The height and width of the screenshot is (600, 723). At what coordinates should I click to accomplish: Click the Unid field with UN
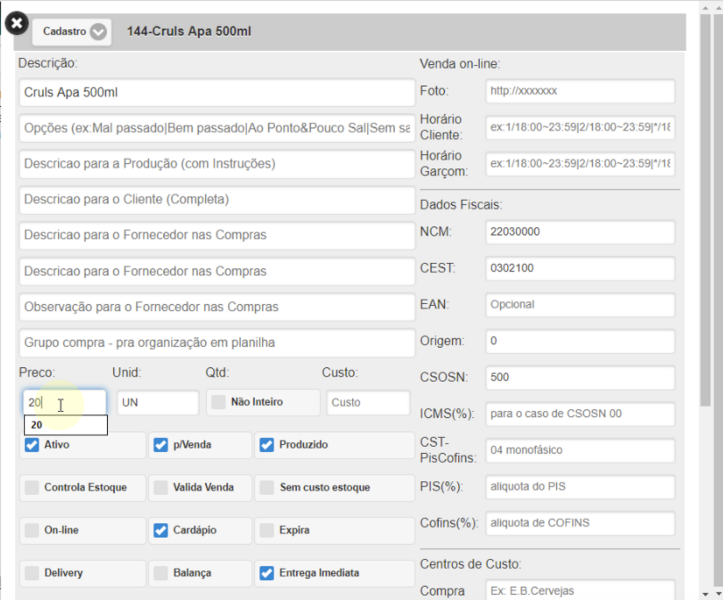pyautogui.click(x=158, y=403)
